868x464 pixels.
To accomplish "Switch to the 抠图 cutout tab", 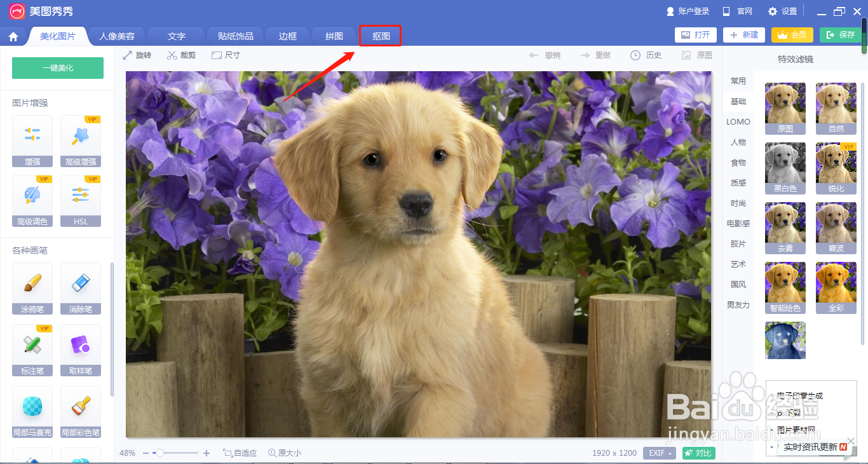I will (381, 36).
